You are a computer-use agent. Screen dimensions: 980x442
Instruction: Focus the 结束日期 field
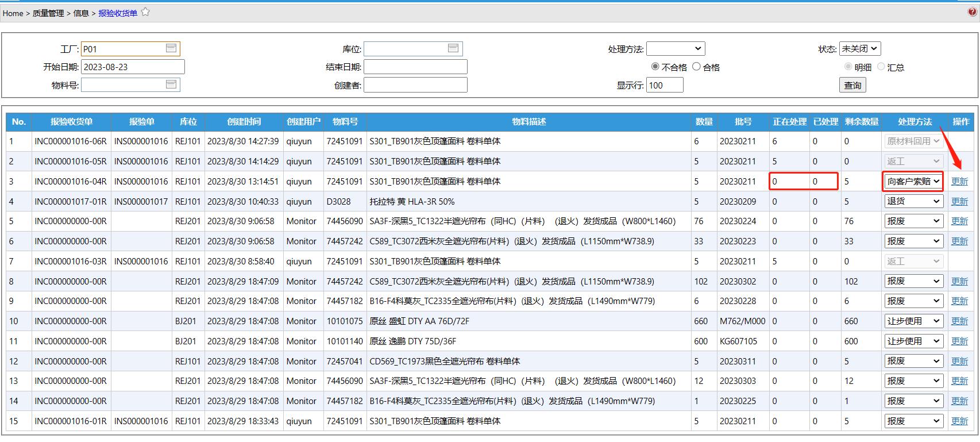pos(415,67)
